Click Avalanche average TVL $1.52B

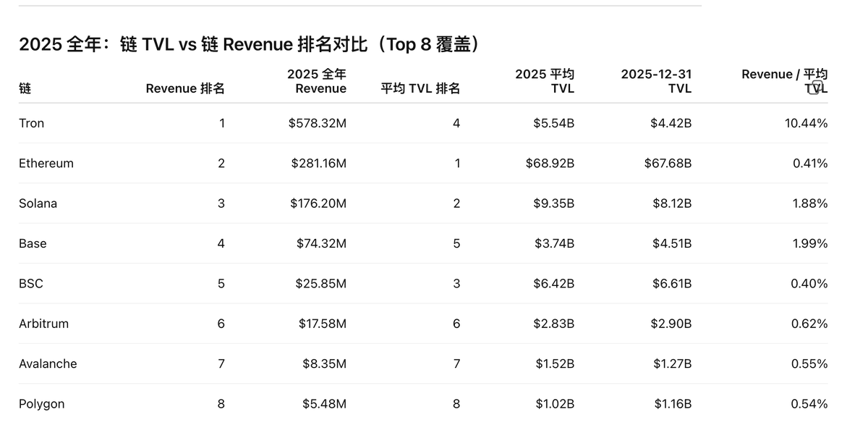pyautogui.click(x=556, y=363)
